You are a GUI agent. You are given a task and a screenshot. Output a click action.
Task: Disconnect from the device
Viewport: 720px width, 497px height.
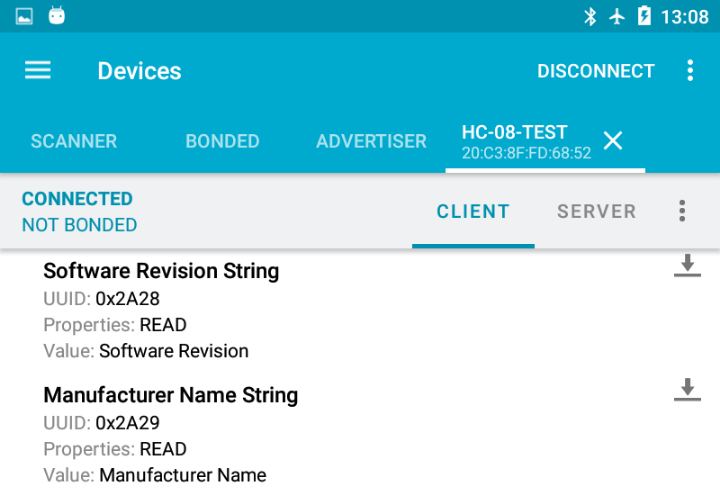tap(596, 71)
